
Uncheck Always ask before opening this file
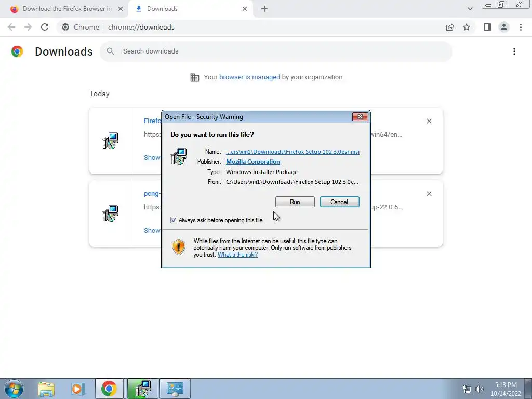pyautogui.click(x=174, y=220)
